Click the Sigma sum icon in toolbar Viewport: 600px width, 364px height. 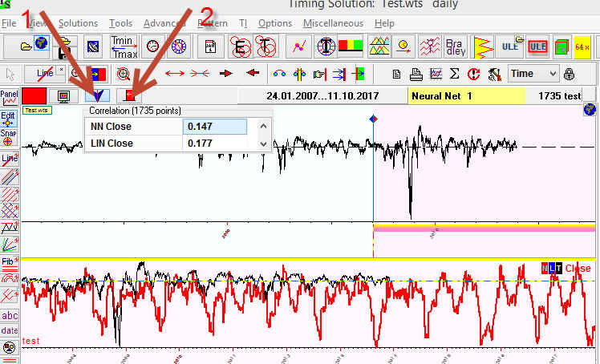coord(456,74)
